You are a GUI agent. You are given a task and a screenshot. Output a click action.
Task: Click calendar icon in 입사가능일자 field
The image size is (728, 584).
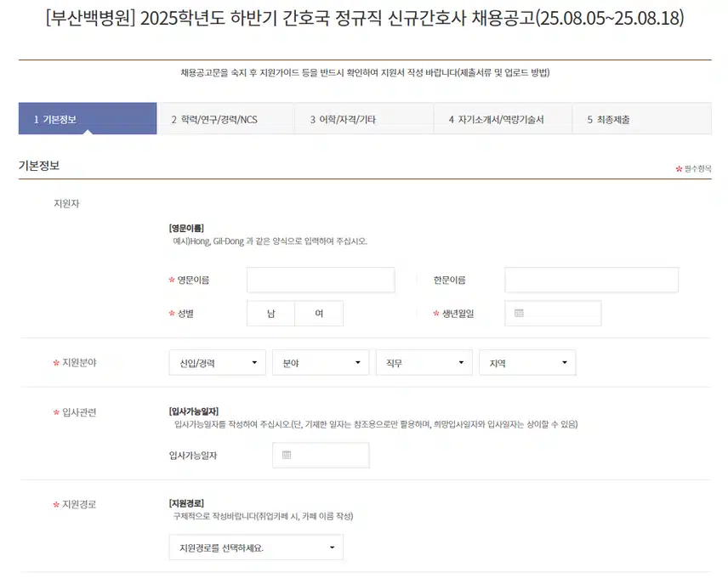(x=287, y=455)
